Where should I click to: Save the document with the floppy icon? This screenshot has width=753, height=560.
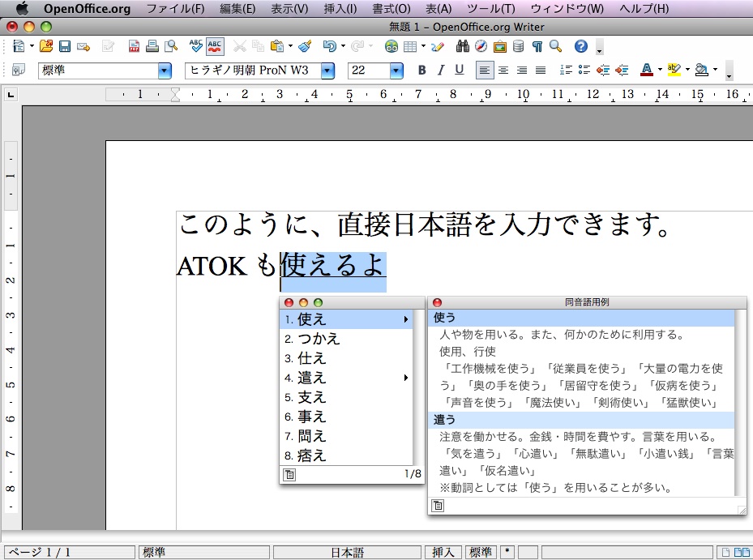[64, 46]
